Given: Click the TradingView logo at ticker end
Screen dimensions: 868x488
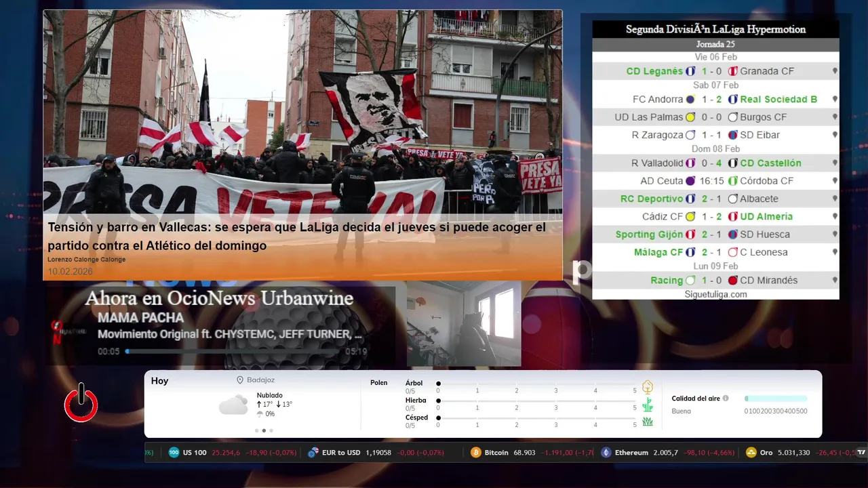Looking at the screenshot, I should tap(861, 452).
